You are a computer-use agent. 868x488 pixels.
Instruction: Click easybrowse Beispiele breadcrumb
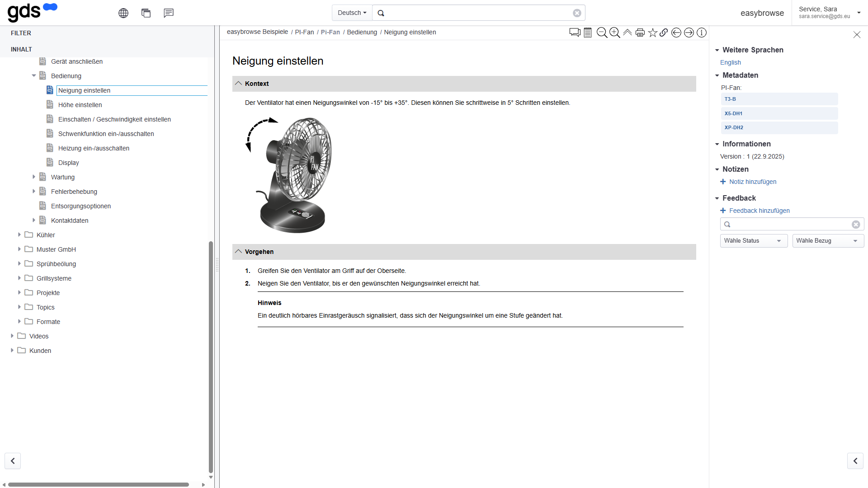(257, 32)
